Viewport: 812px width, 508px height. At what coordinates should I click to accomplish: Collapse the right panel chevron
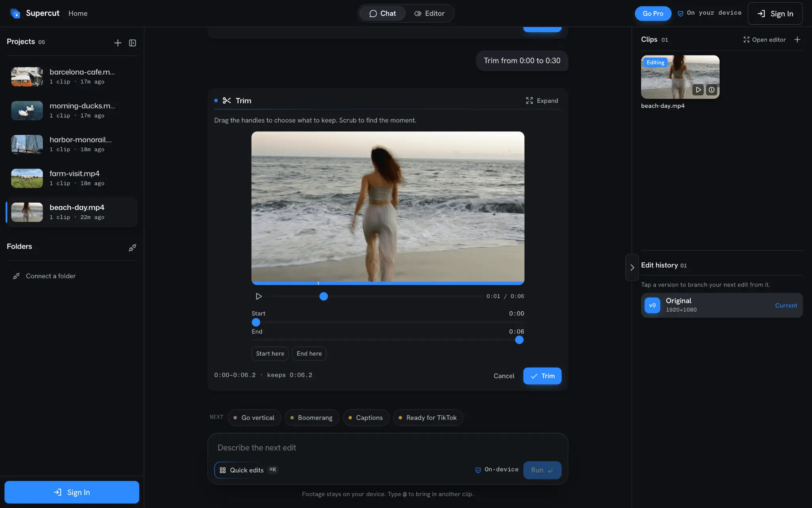[x=632, y=267]
